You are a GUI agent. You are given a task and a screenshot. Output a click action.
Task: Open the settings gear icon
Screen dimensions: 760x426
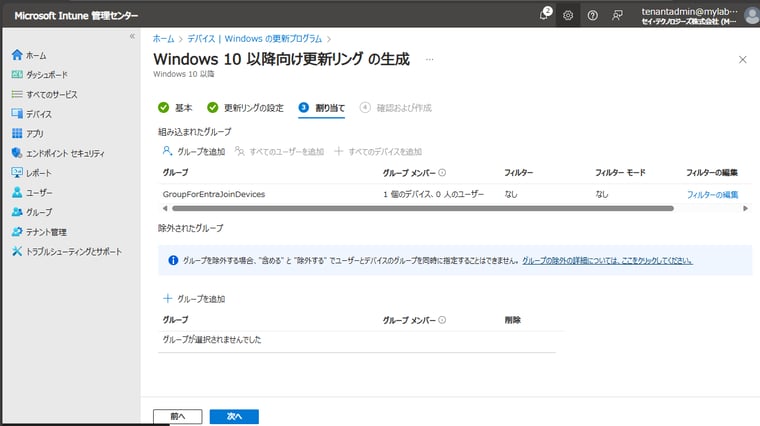tap(568, 16)
